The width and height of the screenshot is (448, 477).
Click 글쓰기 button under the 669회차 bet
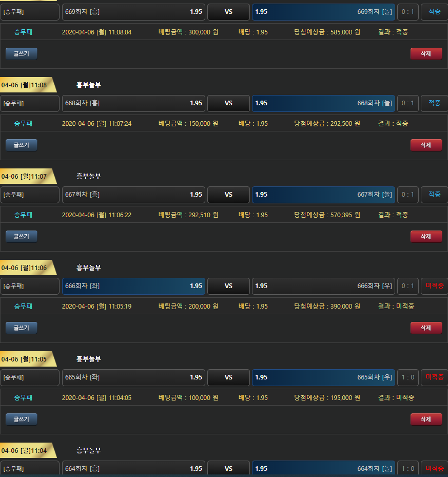(22, 53)
